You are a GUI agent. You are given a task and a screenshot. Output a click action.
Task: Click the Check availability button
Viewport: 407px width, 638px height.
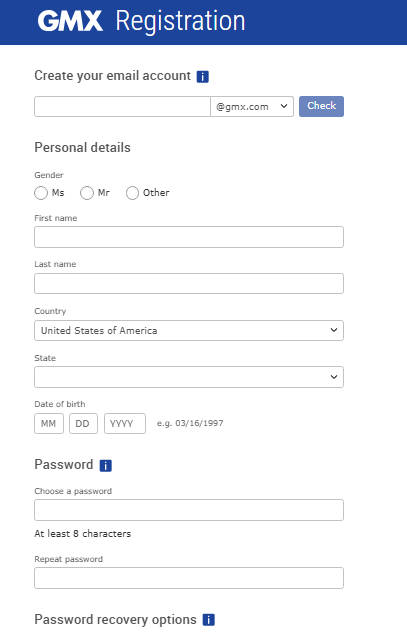click(322, 106)
